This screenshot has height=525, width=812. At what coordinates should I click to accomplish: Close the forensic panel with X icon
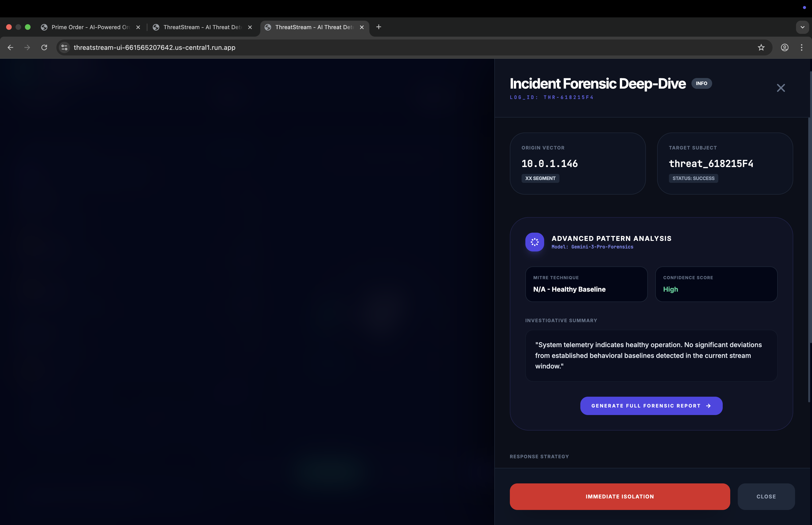click(x=781, y=88)
